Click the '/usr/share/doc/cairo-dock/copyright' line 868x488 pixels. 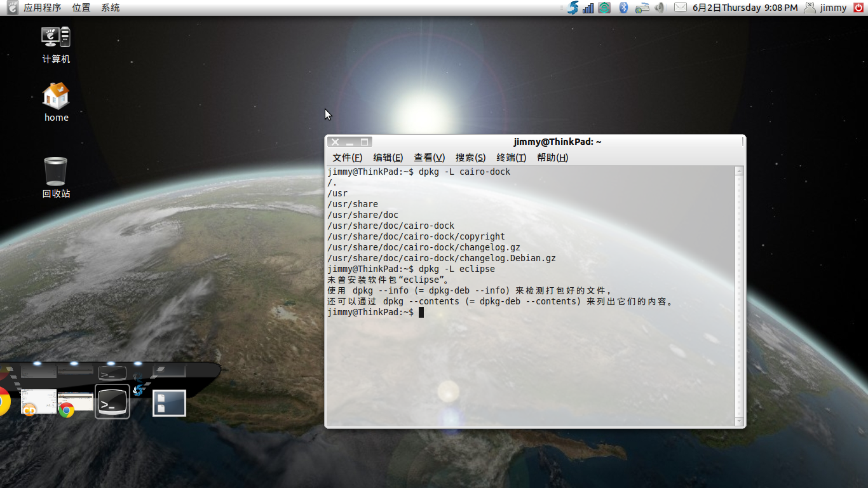coord(416,236)
